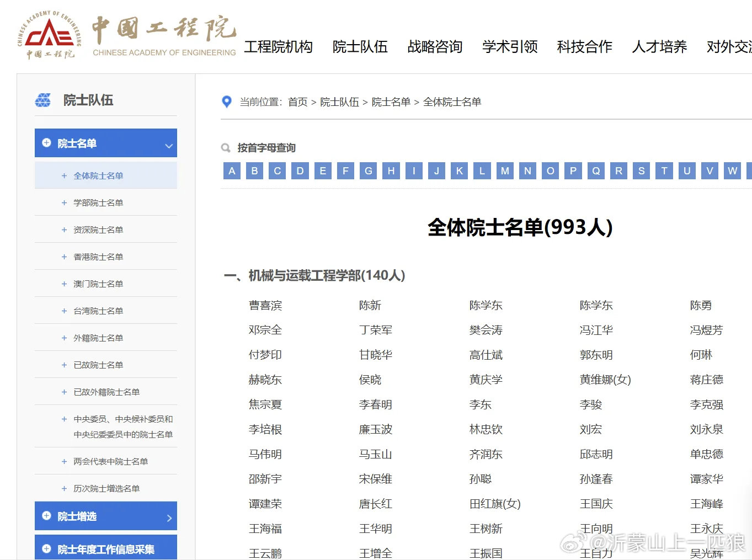This screenshot has width=752, height=560.
Task: Open the 科技合作 navigation menu
Action: click(x=585, y=47)
